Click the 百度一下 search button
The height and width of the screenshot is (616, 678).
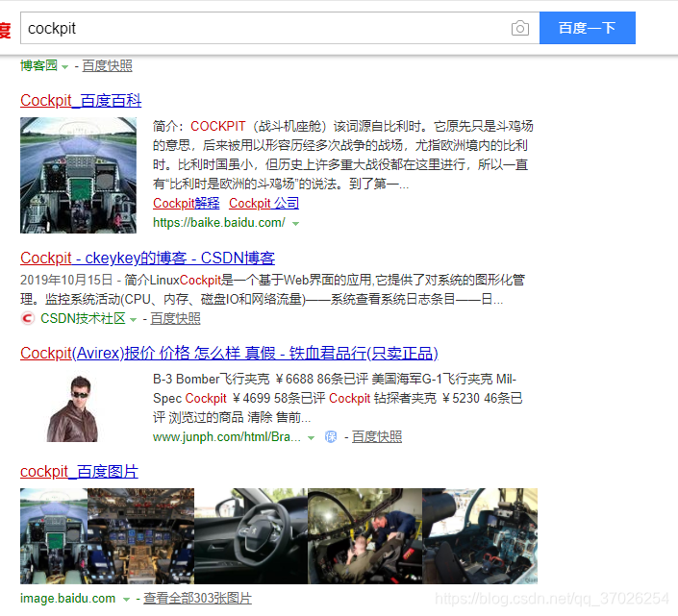588,28
